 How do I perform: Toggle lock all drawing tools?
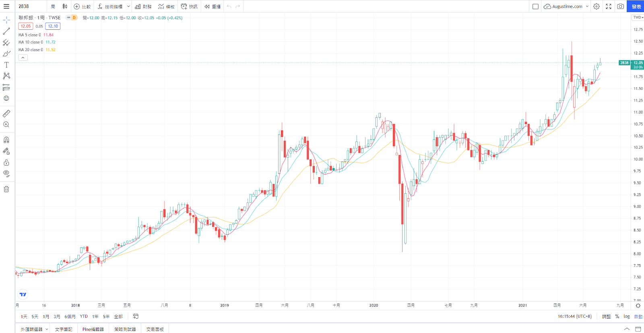(6, 162)
